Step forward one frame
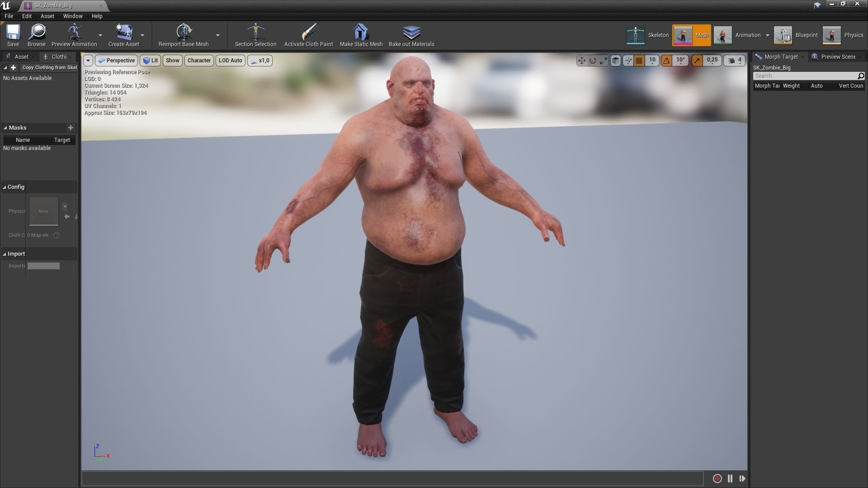This screenshot has height=488, width=868. pos(742,479)
